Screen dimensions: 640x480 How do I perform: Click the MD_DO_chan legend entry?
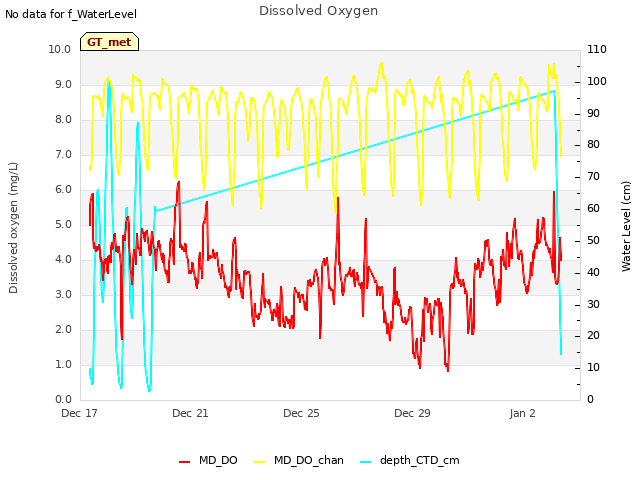click(299, 460)
